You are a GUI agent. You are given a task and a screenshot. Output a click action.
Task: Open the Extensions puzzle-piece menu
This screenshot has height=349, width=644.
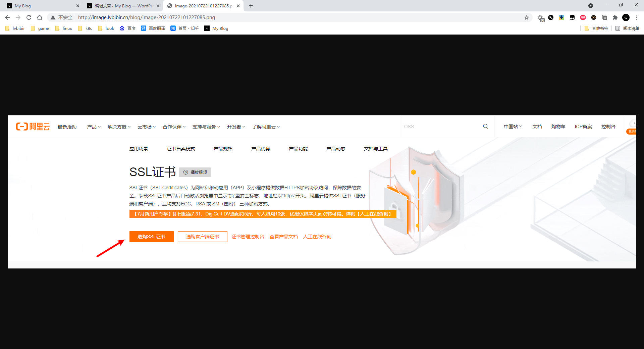click(615, 17)
